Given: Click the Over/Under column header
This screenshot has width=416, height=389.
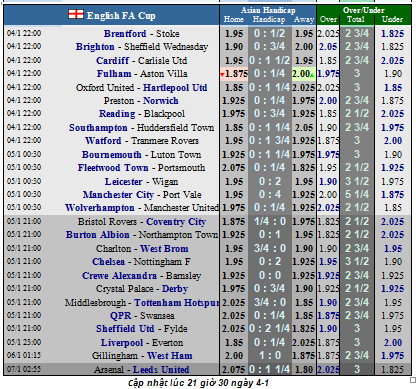Looking at the screenshot, I should [364, 10].
